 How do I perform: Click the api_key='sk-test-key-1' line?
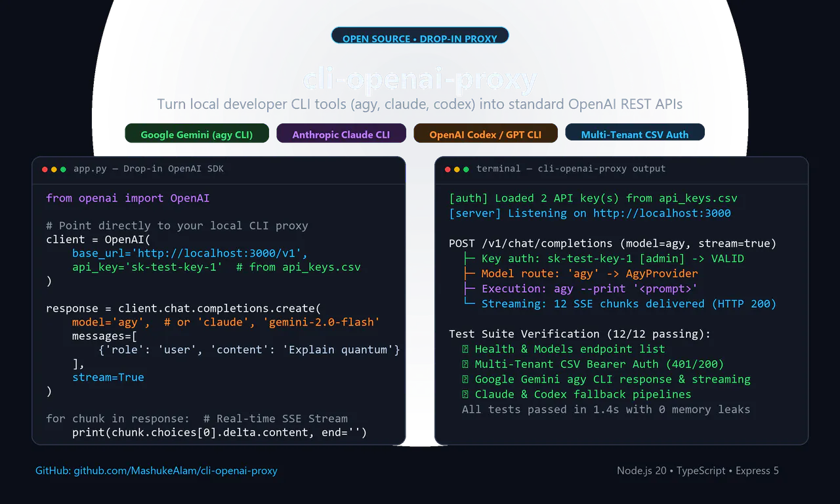pyautogui.click(x=217, y=267)
